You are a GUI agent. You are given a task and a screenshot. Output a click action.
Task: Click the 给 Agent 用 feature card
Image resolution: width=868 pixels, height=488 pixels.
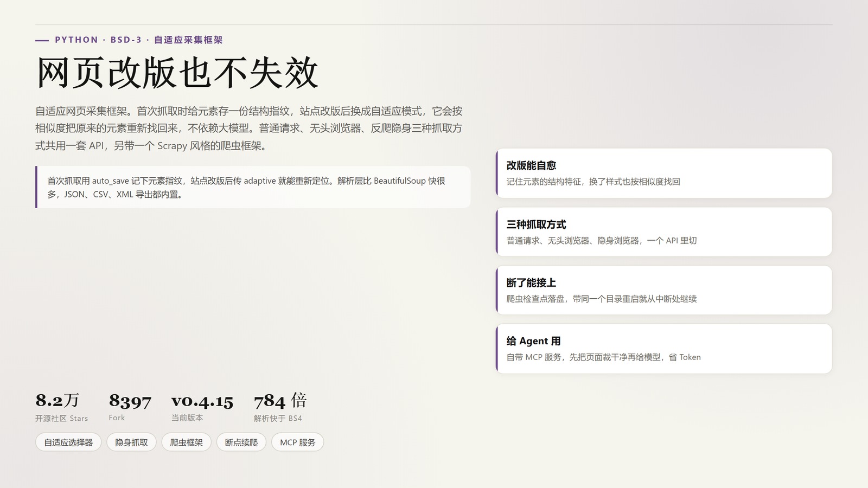click(664, 349)
